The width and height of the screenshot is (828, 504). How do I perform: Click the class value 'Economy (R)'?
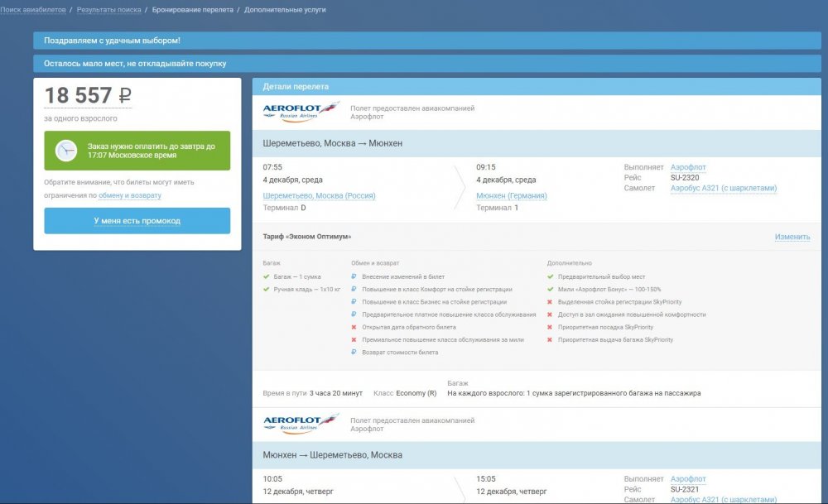pyautogui.click(x=416, y=393)
